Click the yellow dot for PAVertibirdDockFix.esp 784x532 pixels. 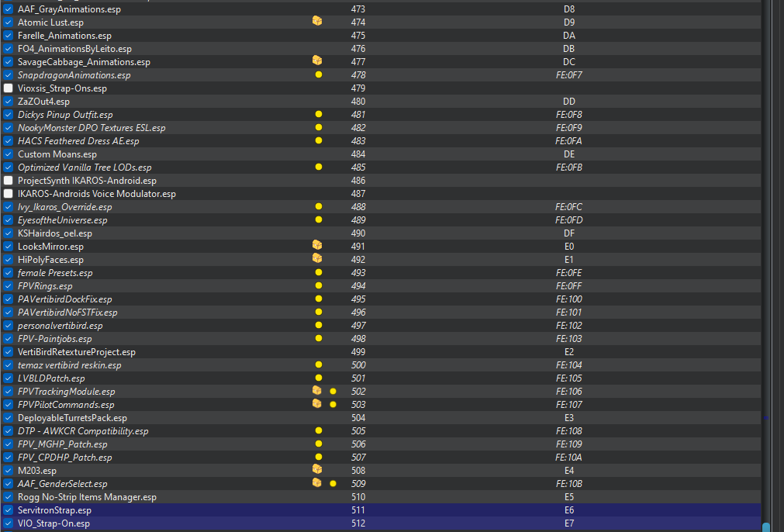coord(319,299)
